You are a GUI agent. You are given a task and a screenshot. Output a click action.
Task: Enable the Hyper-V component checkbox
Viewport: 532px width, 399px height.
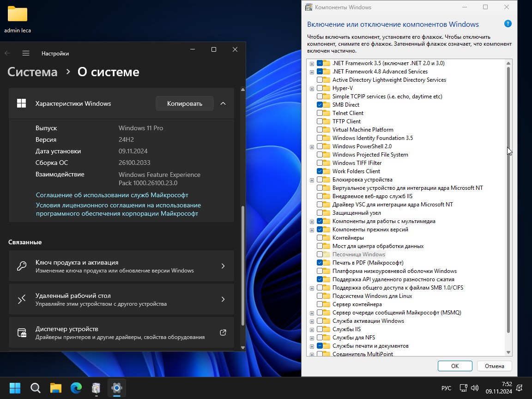(x=321, y=88)
